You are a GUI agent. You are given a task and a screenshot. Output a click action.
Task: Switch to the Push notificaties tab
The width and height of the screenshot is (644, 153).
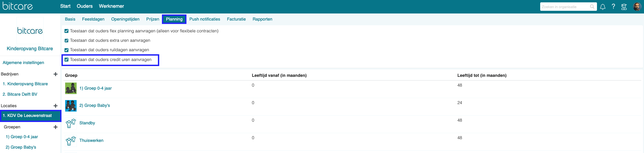coord(205,19)
